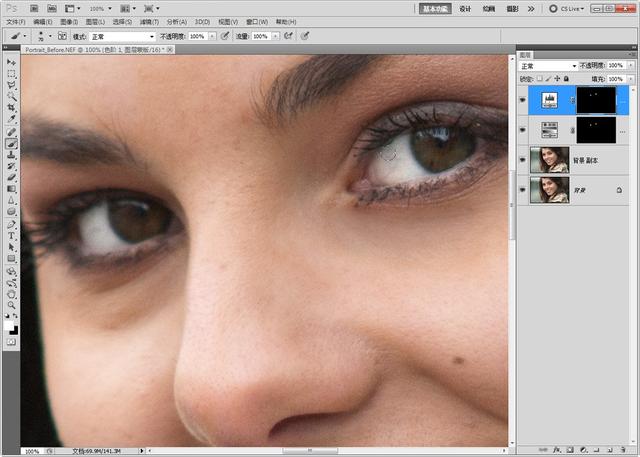Screen dimensions: 640x457
Task: Toggle tablet pressure controls size
Action: (x=304, y=36)
